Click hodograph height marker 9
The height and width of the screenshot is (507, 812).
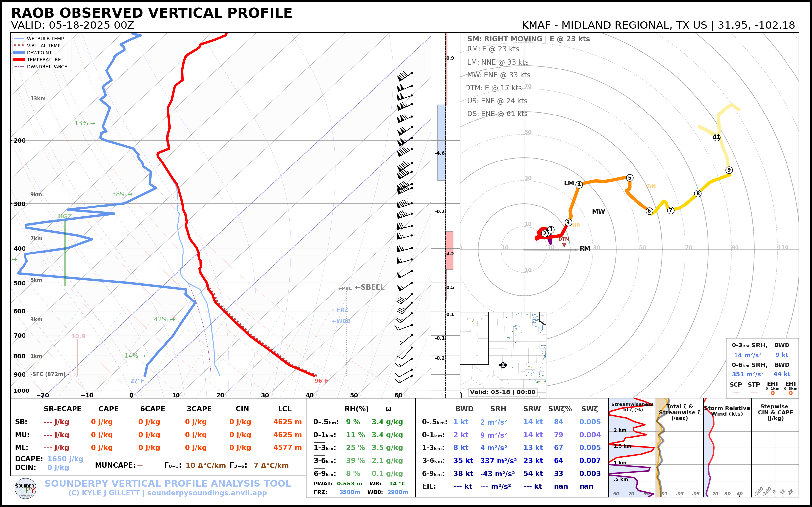(x=729, y=170)
